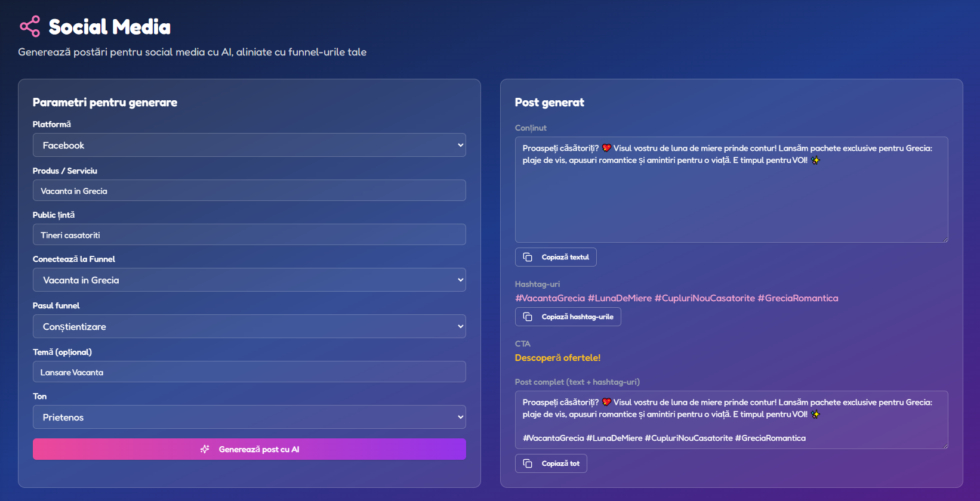
Task: Click the resize handle of Conținut text area
Action: (944, 239)
